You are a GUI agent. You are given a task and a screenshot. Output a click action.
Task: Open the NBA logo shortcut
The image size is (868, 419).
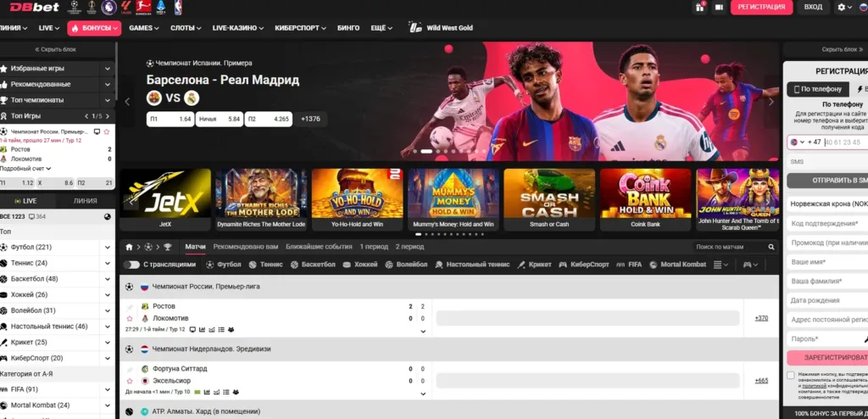(178, 7)
